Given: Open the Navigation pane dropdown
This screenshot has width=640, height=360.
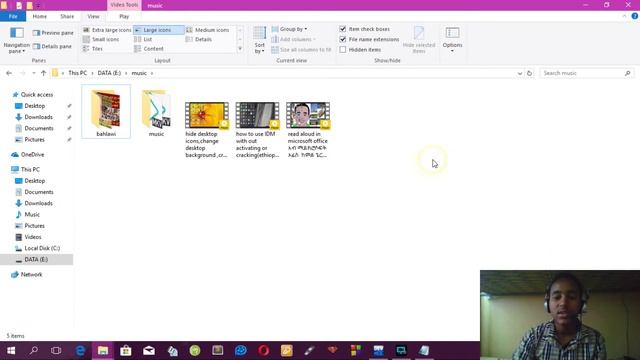Looking at the screenshot, I should click(x=16, y=40).
